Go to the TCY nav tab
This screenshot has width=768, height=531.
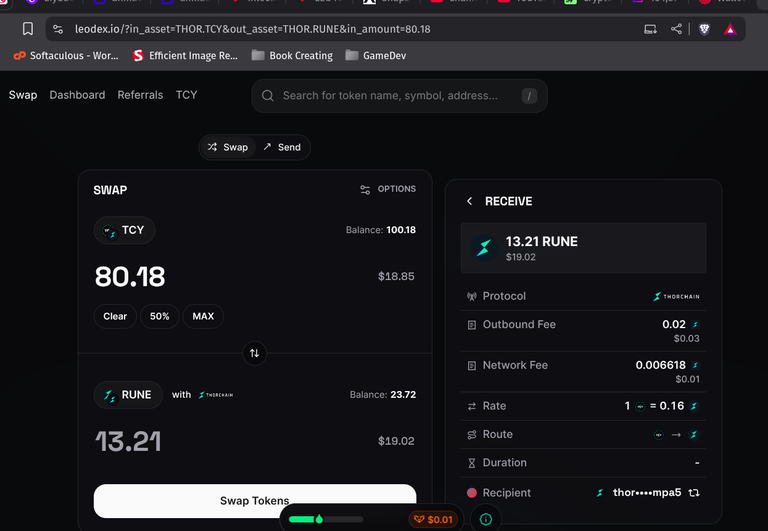point(187,95)
